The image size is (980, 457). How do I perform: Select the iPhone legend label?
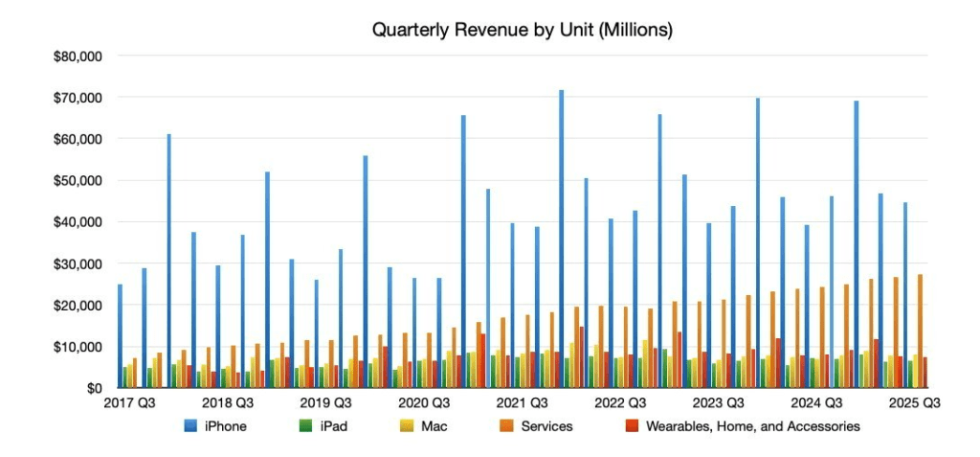226,425
